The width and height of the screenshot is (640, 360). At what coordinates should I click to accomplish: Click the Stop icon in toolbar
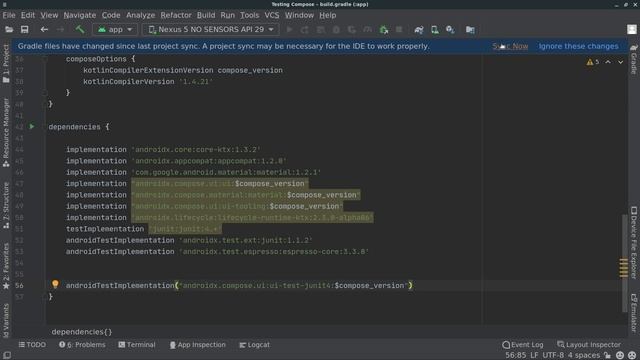(x=399, y=29)
